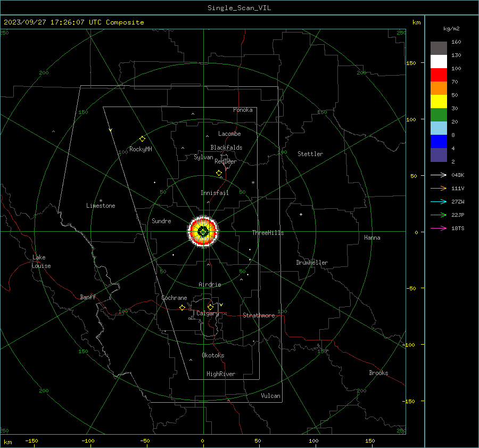Image resolution: width=479 pixels, height=448 pixels.
Task: Click the Blackfalds city label
Action: click(226, 148)
